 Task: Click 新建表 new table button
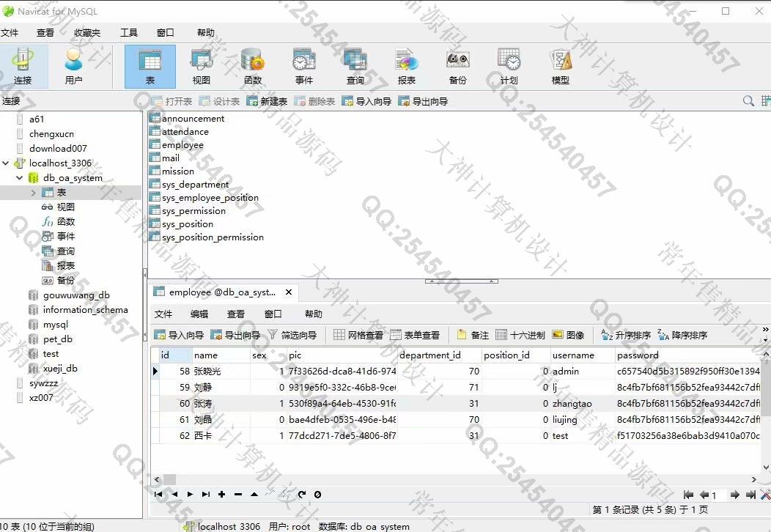267,101
